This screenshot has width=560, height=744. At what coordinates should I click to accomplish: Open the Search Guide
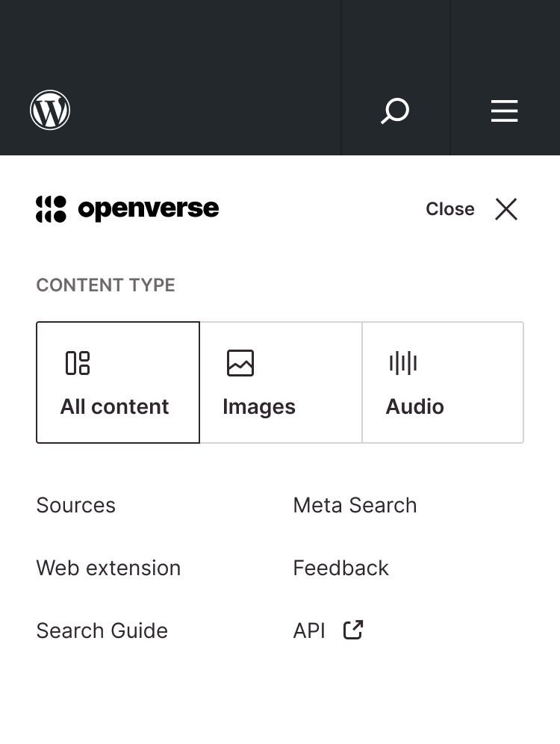coord(102,631)
